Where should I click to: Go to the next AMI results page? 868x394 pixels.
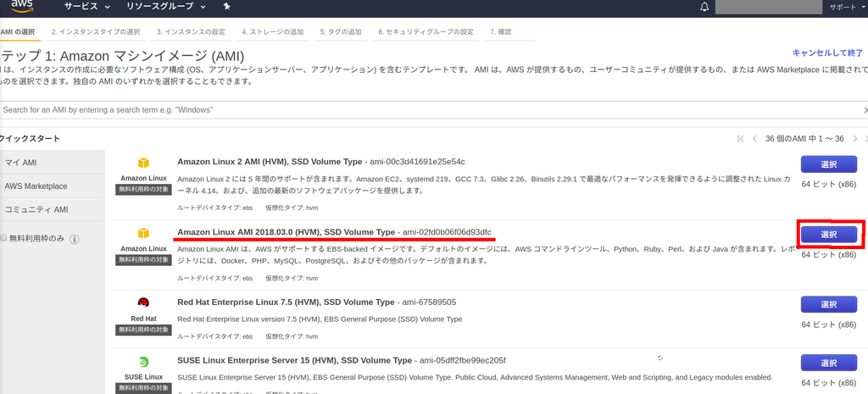pos(855,138)
